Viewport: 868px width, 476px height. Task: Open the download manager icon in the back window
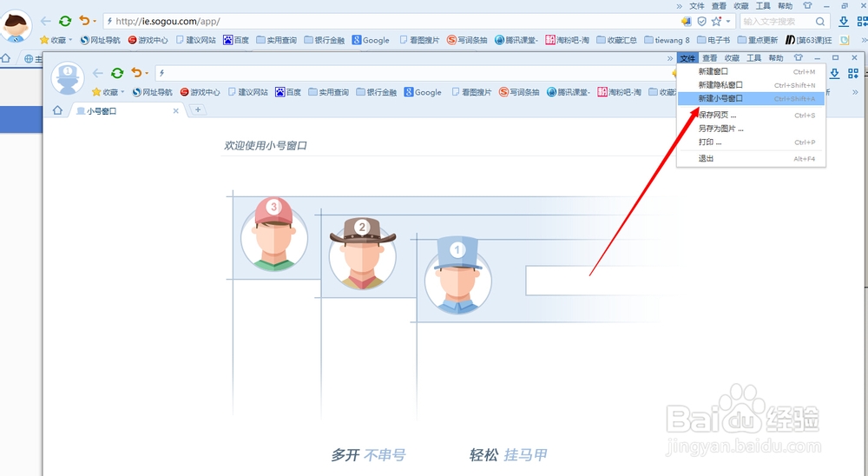coord(844,22)
